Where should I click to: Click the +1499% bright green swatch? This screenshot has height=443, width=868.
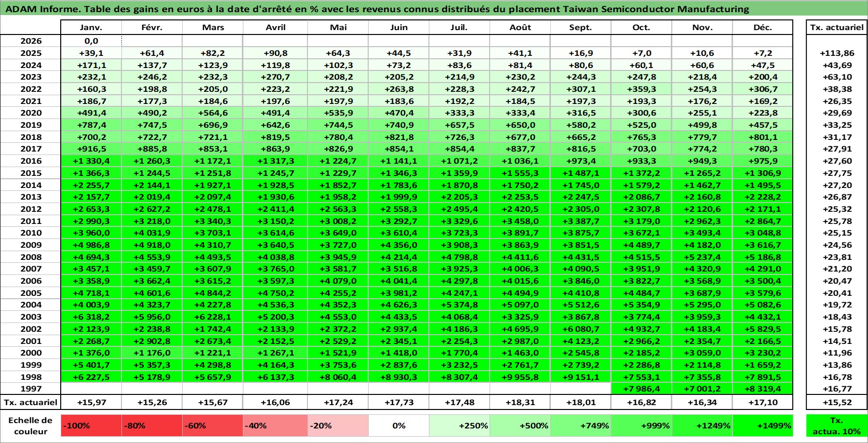pos(763,426)
